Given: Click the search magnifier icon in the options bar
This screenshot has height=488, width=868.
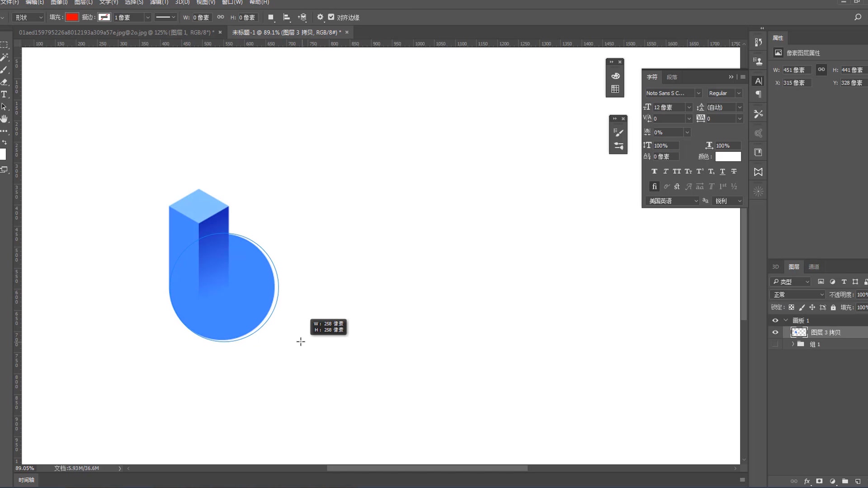Looking at the screenshot, I should click(858, 17).
